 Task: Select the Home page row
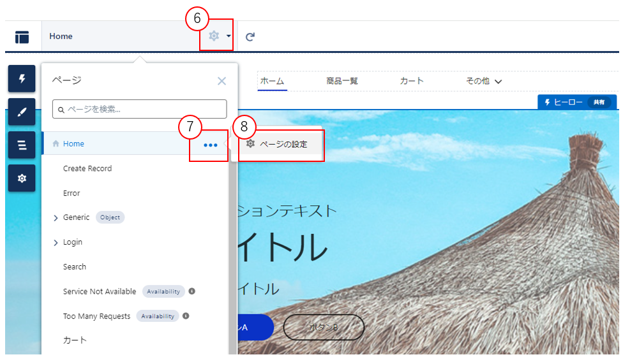pyautogui.click(x=135, y=143)
